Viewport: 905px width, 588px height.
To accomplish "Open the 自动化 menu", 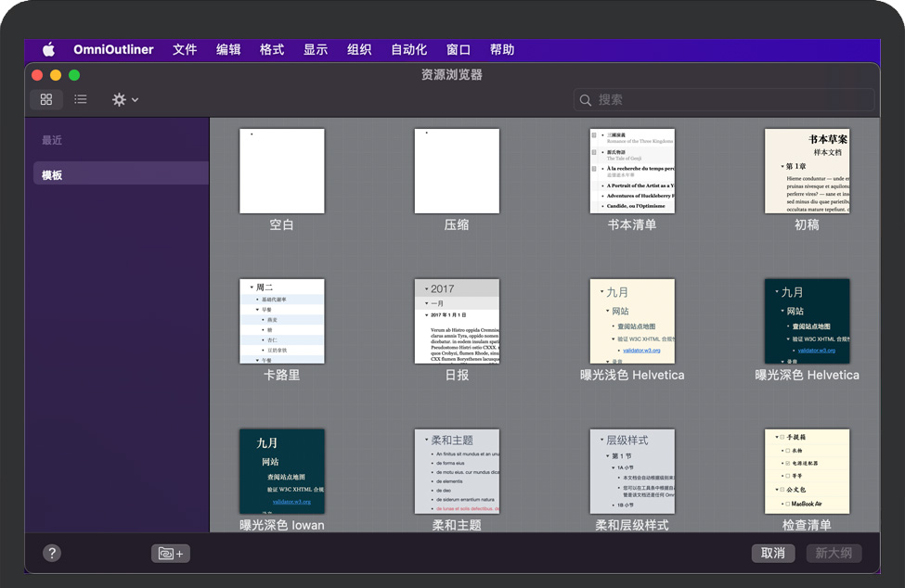I will click(x=408, y=50).
